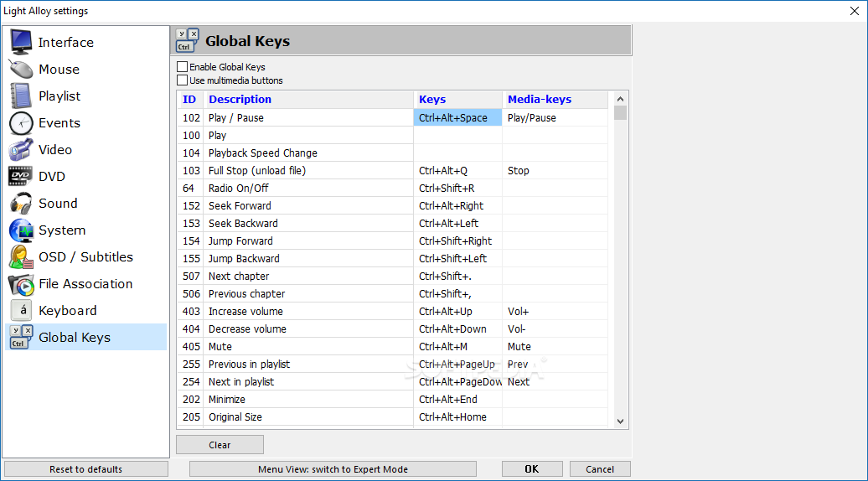
Task: Click the Video camcorder icon
Action: click(x=21, y=149)
